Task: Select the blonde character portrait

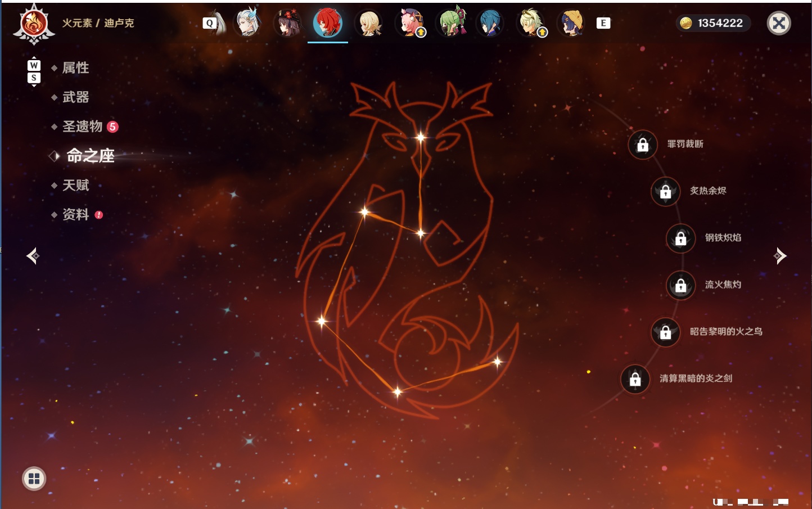Action: tap(369, 23)
